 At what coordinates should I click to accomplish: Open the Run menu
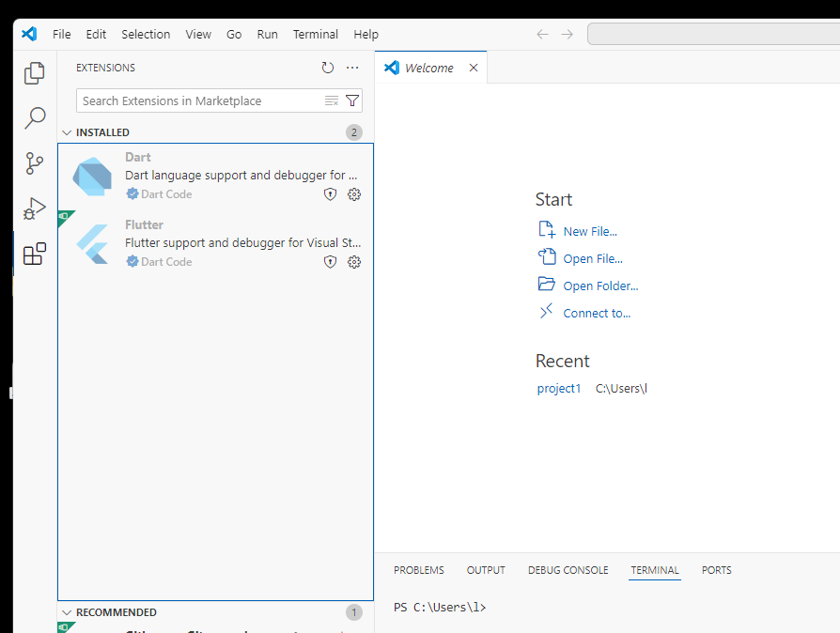coord(268,34)
